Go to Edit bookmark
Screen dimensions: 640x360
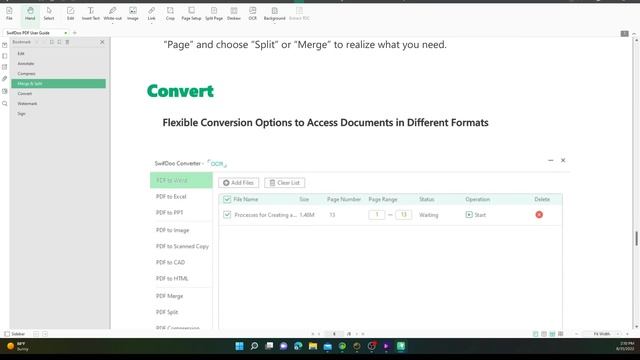tap(21, 53)
